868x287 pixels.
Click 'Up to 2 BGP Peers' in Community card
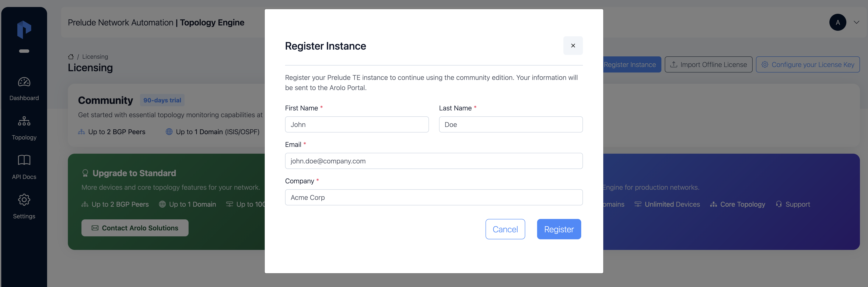click(x=117, y=132)
